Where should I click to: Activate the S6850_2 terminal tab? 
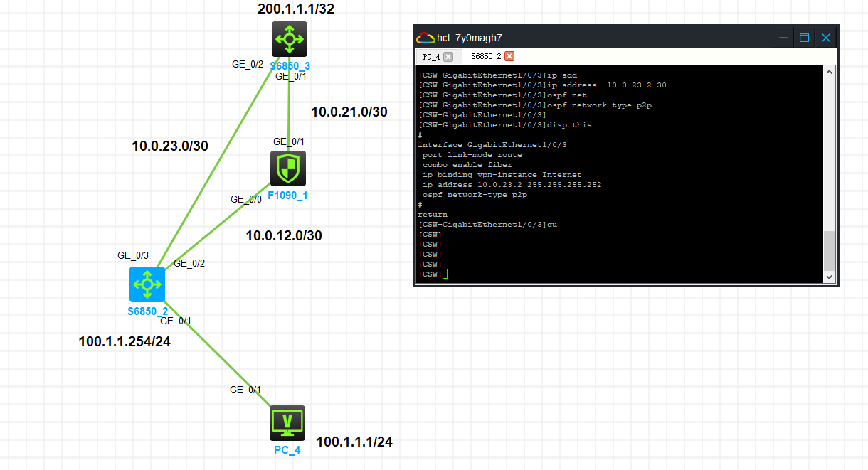click(485, 56)
